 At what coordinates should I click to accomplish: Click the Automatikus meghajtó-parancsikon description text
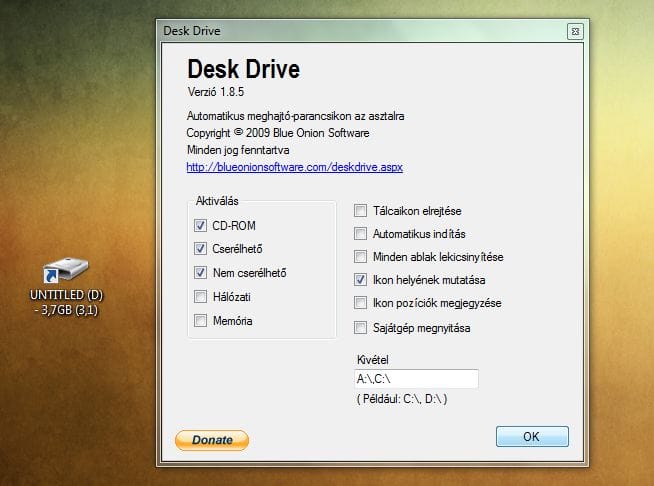click(x=295, y=116)
